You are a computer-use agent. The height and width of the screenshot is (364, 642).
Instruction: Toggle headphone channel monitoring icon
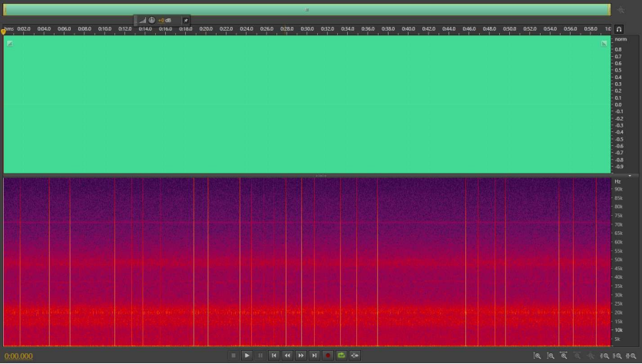619,29
